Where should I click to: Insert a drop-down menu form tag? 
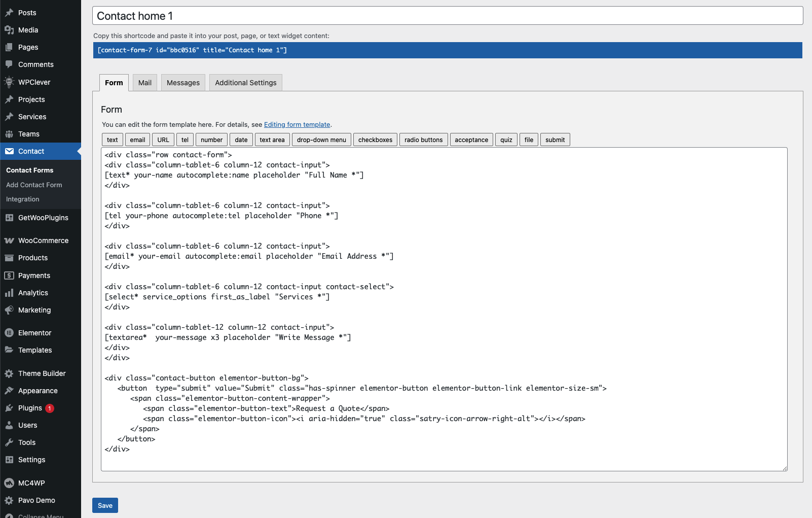[x=321, y=140]
